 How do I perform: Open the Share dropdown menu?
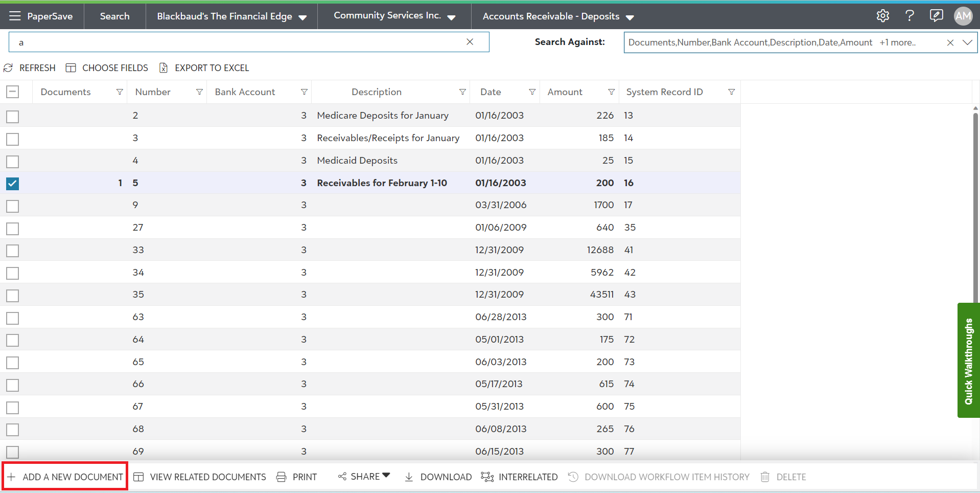point(364,477)
